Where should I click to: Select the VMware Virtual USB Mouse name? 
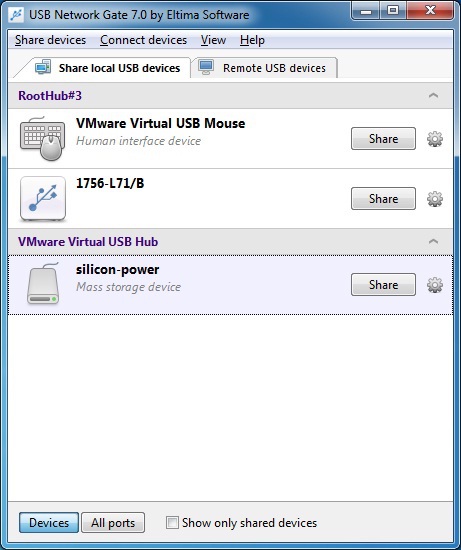pyautogui.click(x=161, y=123)
